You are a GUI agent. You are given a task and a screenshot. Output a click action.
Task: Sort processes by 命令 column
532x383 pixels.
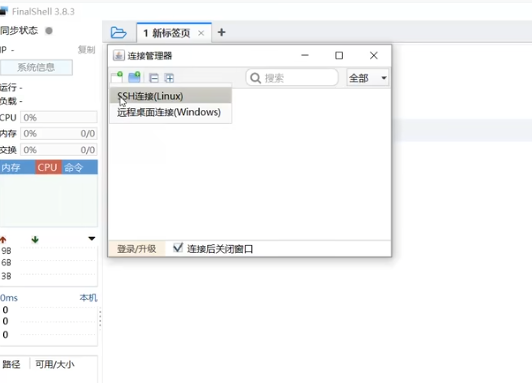[x=80, y=167]
